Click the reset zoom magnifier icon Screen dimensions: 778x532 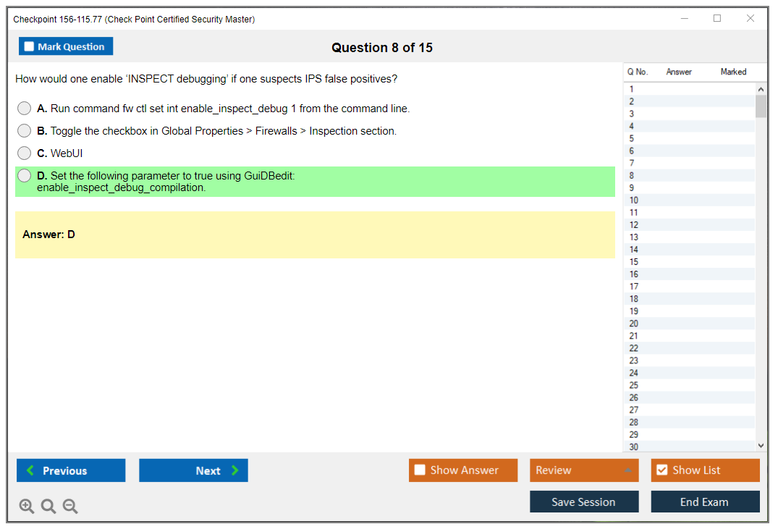point(48,507)
